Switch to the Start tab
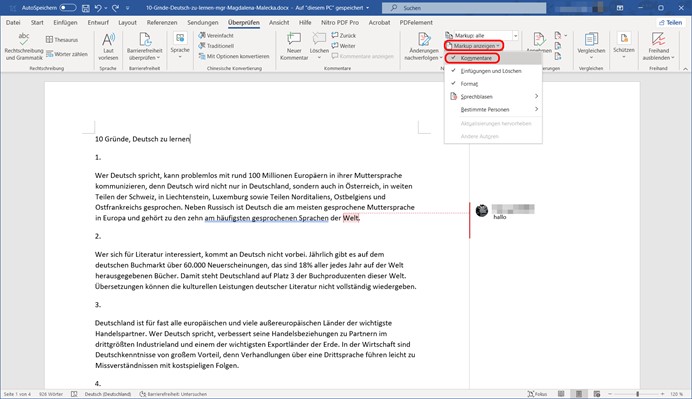 pos(37,23)
